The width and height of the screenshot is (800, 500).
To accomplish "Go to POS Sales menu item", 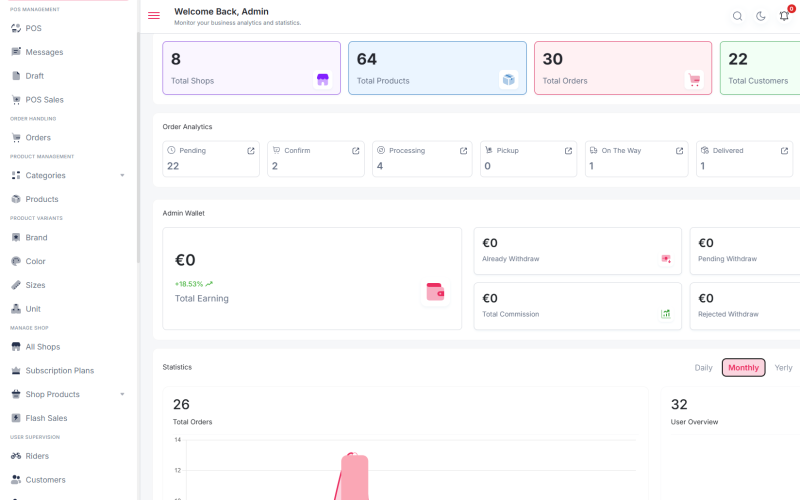I will [x=45, y=99].
